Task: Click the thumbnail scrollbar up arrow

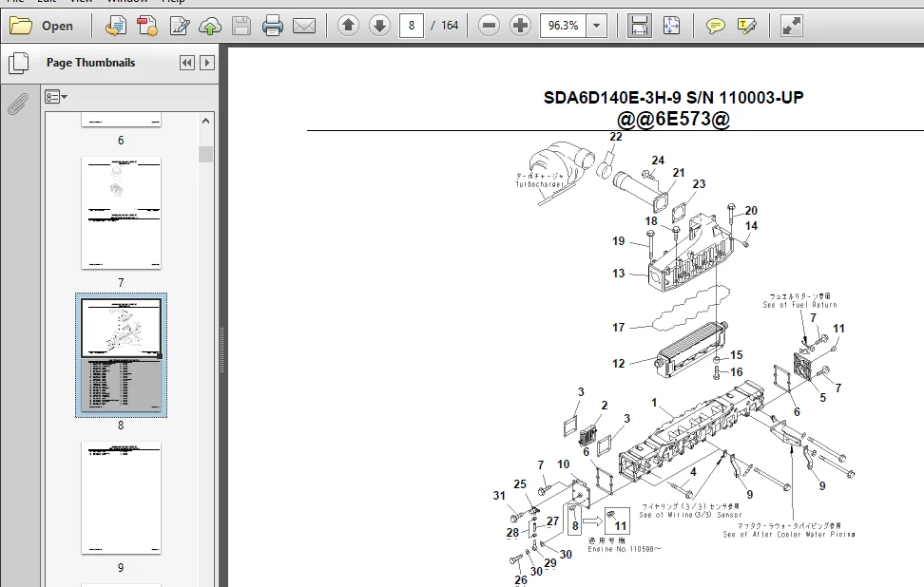Action: (205, 121)
